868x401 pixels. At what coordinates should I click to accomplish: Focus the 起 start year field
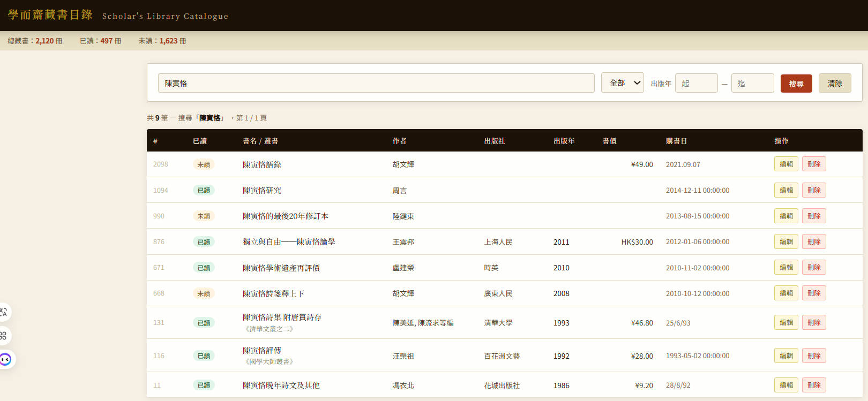tap(696, 83)
